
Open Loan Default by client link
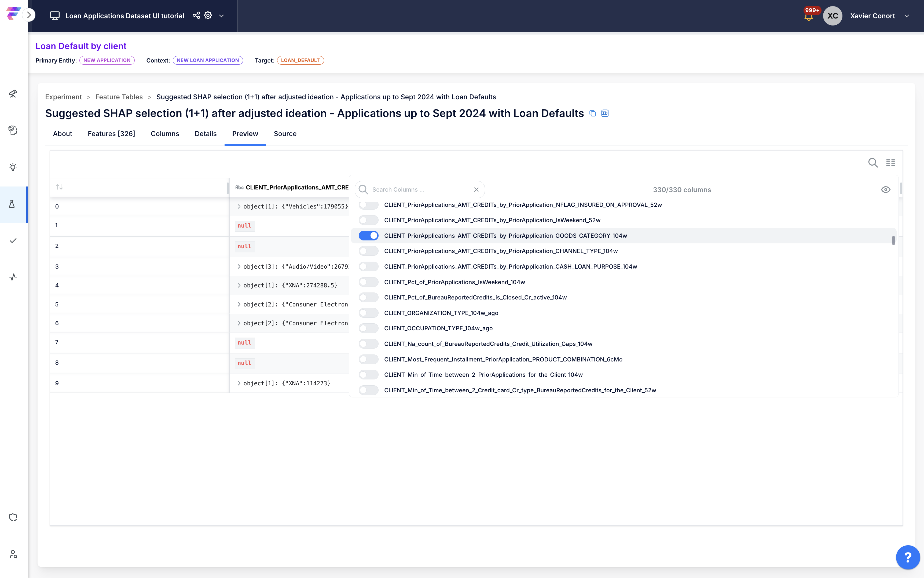81,46
